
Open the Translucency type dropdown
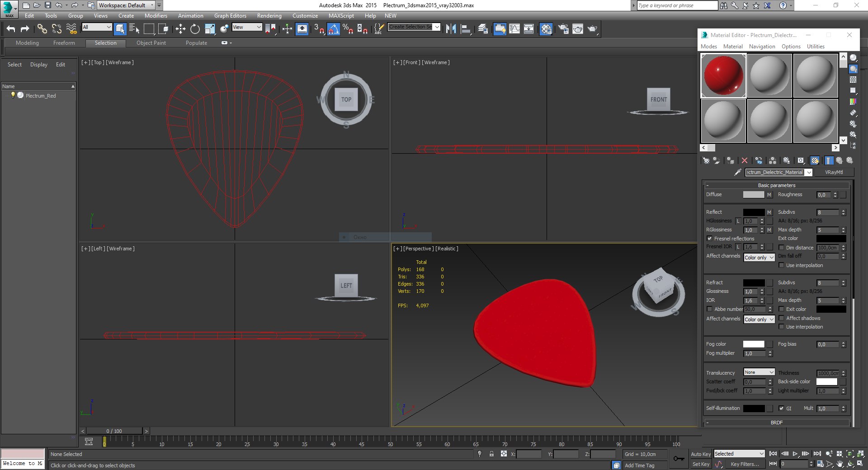click(759, 372)
